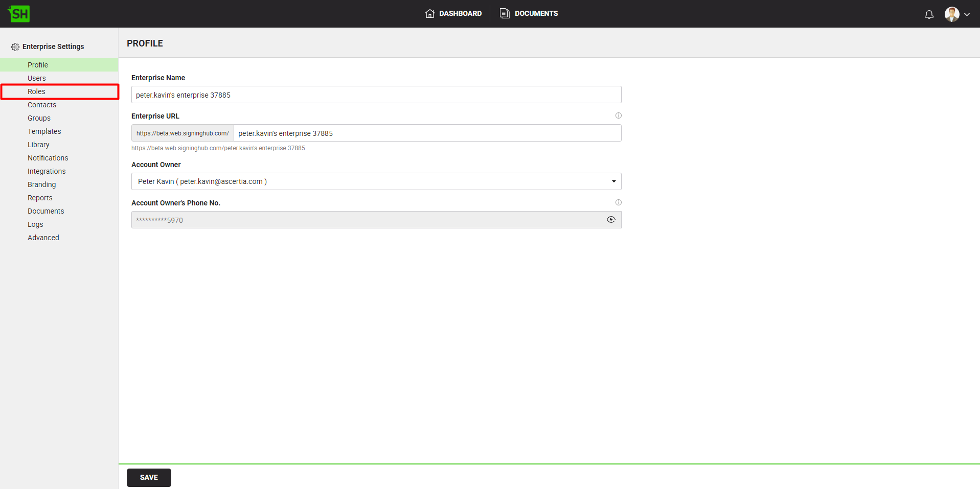
Task: Click the Enterprise URL text field
Action: pyautogui.click(x=427, y=133)
